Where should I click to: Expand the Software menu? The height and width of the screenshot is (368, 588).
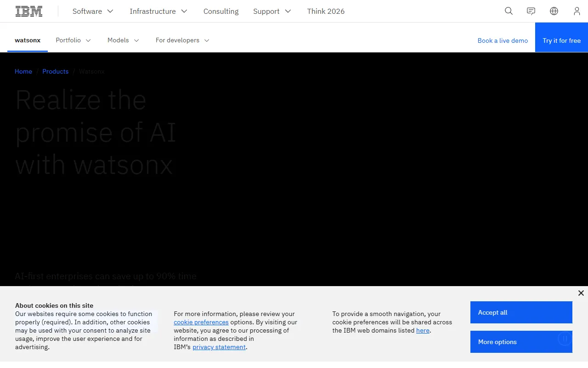click(x=93, y=11)
